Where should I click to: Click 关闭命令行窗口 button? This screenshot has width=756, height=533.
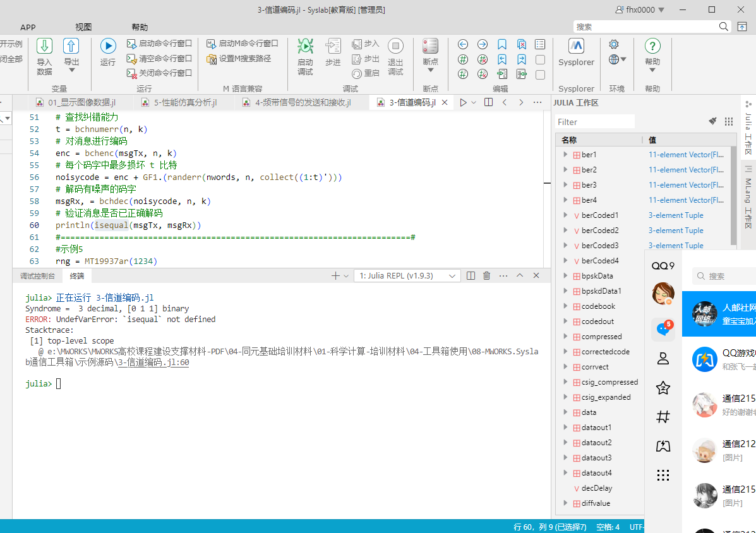tap(160, 73)
